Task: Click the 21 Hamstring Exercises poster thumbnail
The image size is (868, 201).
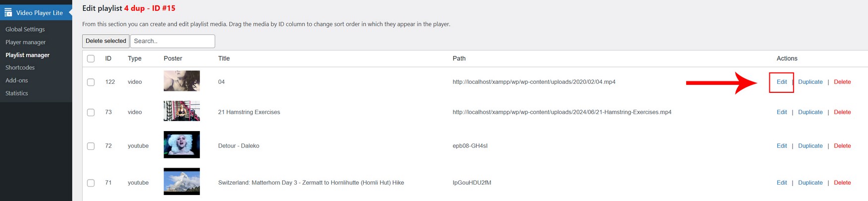Action: click(x=181, y=111)
